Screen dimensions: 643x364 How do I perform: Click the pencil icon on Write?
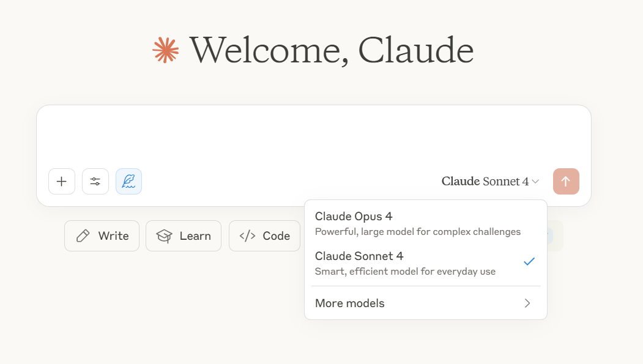[x=83, y=236]
